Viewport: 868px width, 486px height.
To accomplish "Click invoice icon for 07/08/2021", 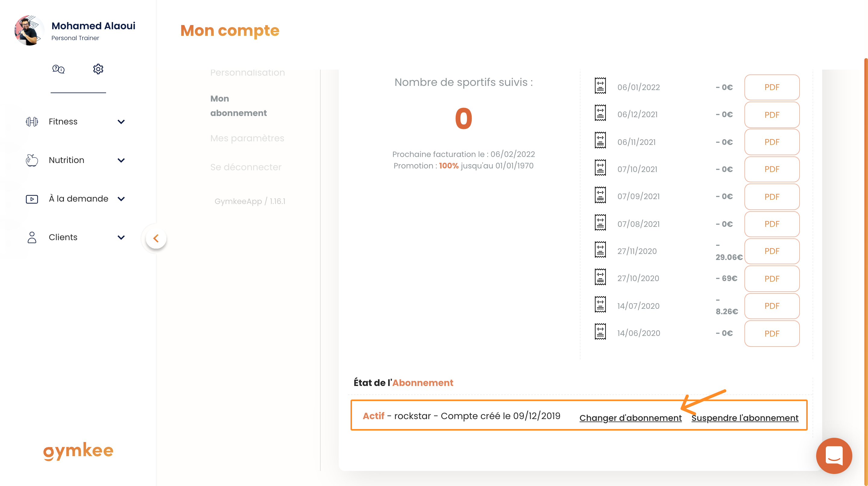I will click(x=600, y=222).
